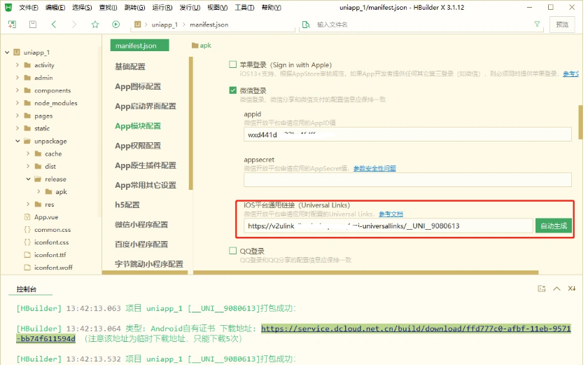Check the QQ登录 checkbox
Viewport: 588px width, 365px height.
(233, 251)
